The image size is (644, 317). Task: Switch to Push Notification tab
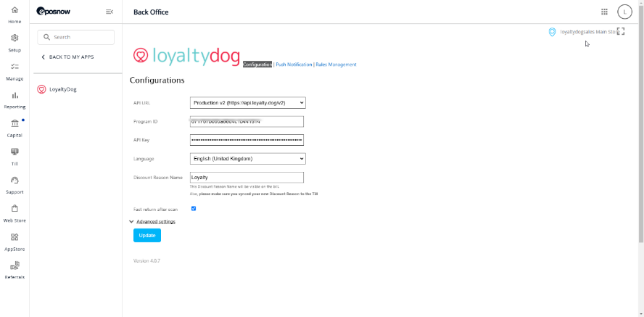294,65
